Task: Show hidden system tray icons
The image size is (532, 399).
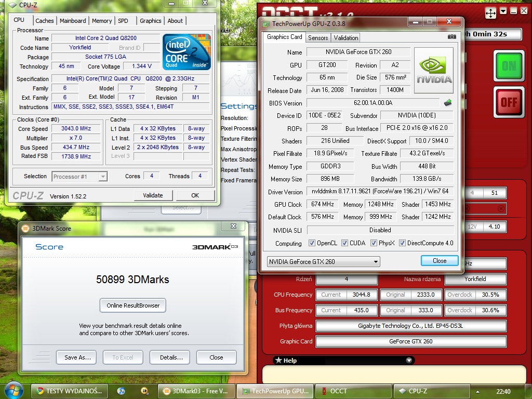Action: pyautogui.click(x=478, y=391)
